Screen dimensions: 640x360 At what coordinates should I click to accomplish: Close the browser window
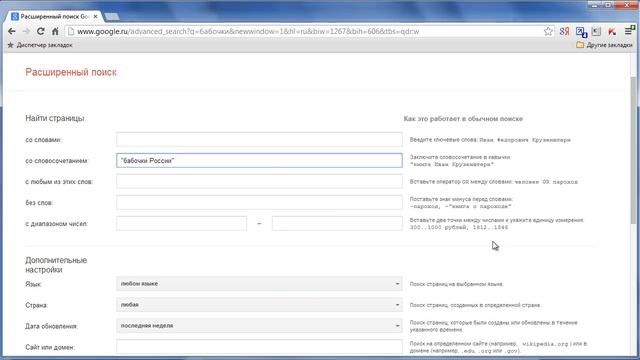tap(627, 5)
